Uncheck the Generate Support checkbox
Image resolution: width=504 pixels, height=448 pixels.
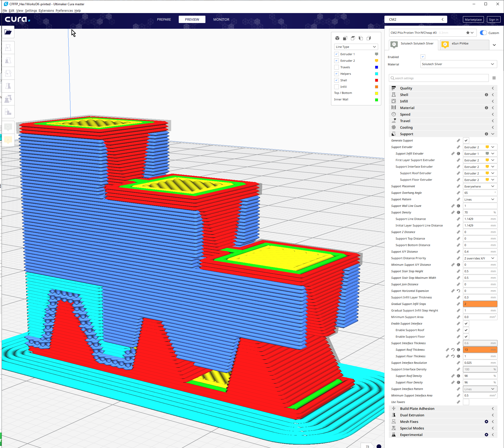pyautogui.click(x=466, y=140)
